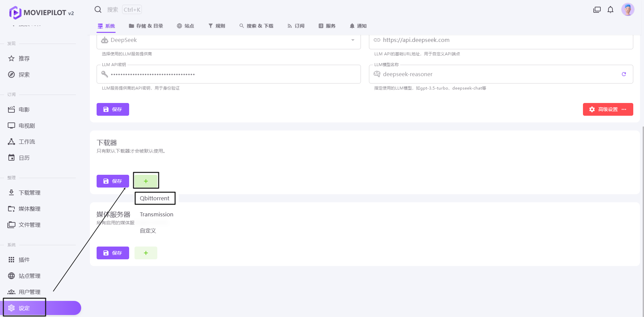Open the red 高级设置 advanced settings button
This screenshot has height=317, width=644.
coord(607,109)
